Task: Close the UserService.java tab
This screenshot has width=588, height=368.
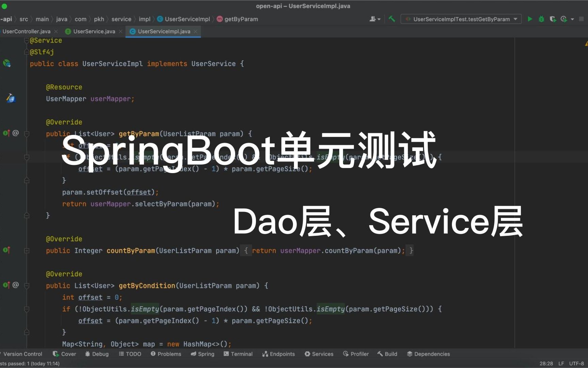Action: click(x=120, y=31)
